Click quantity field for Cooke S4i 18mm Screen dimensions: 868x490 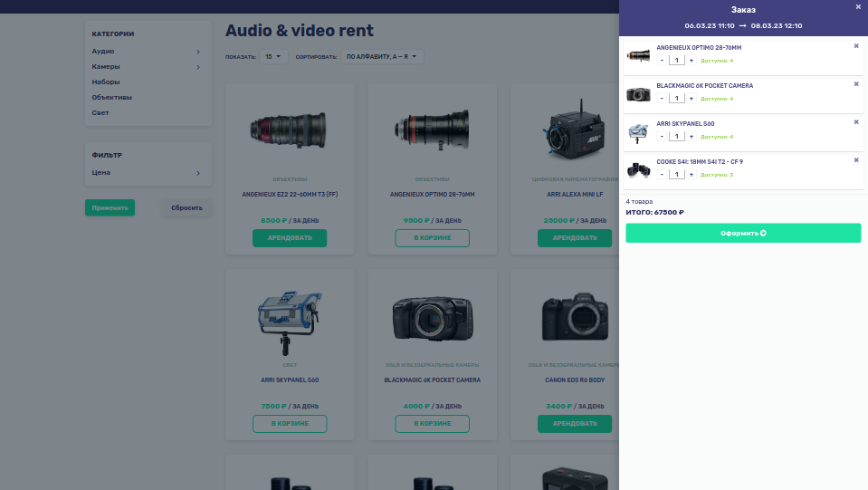tap(676, 175)
